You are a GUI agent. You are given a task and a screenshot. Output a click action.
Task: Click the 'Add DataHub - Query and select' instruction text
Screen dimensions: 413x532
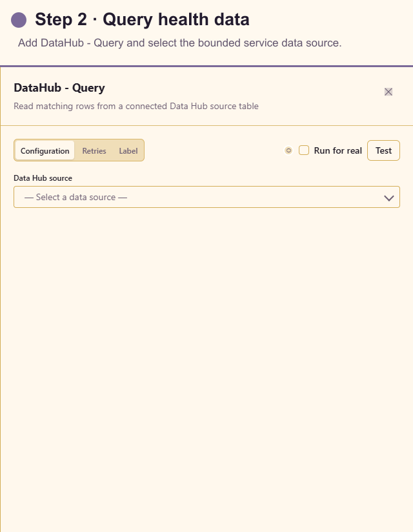point(179,43)
